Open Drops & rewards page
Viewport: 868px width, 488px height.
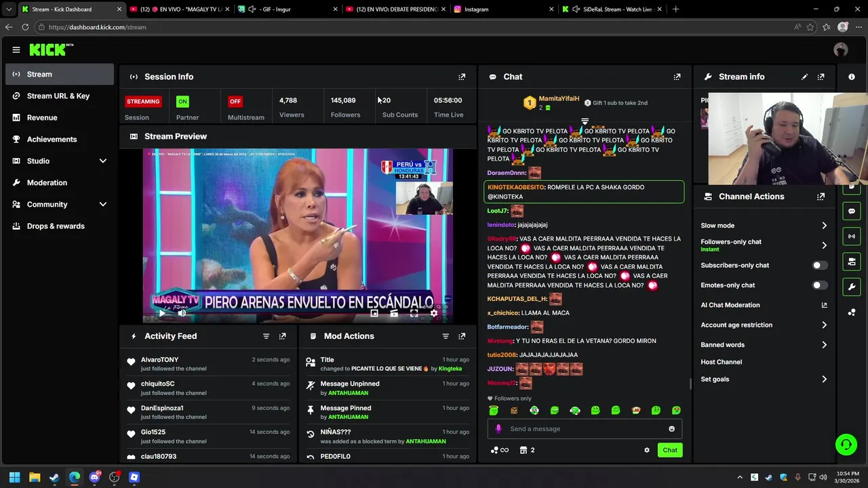click(x=60, y=226)
